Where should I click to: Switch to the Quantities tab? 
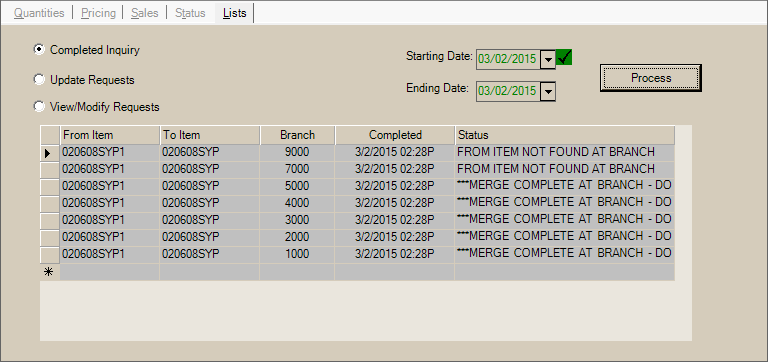(x=39, y=13)
